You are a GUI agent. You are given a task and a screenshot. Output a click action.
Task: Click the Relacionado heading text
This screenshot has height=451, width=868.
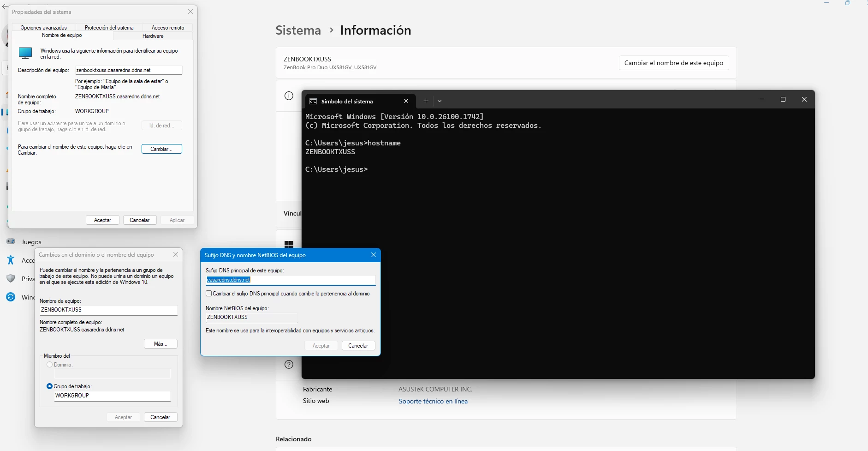tap(294, 439)
